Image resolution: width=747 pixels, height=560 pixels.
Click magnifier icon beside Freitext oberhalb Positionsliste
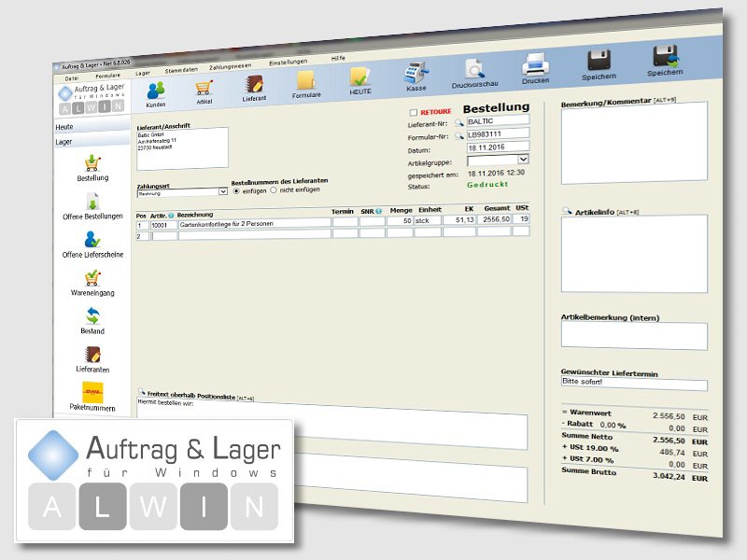[x=141, y=391]
